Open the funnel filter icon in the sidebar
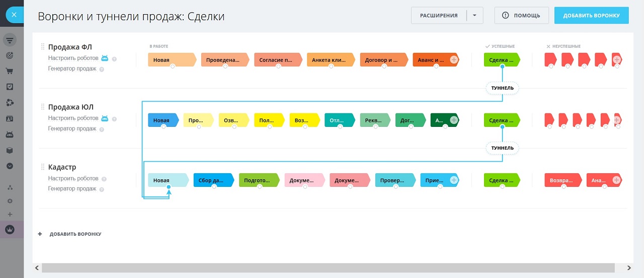Screen dimensions: 644x278 coord(10,40)
